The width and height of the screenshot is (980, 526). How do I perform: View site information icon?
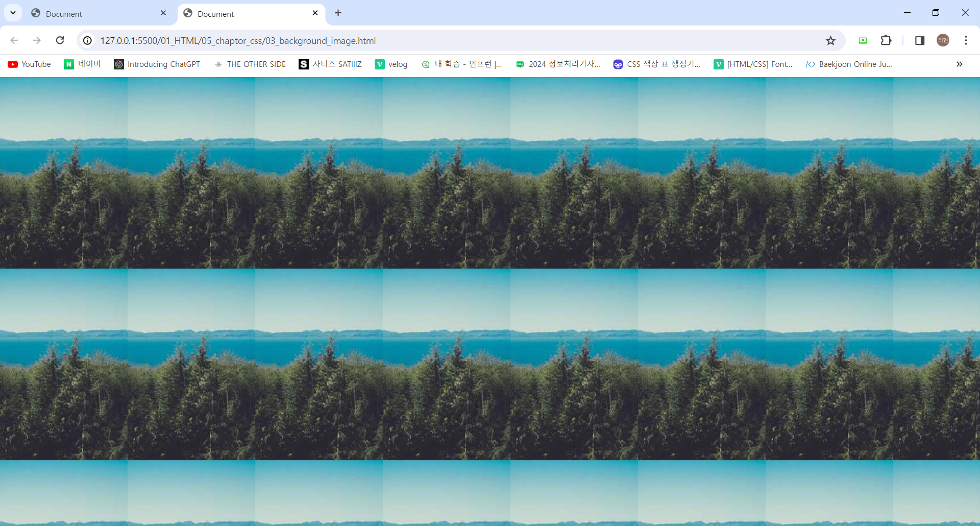pyautogui.click(x=88, y=40)
